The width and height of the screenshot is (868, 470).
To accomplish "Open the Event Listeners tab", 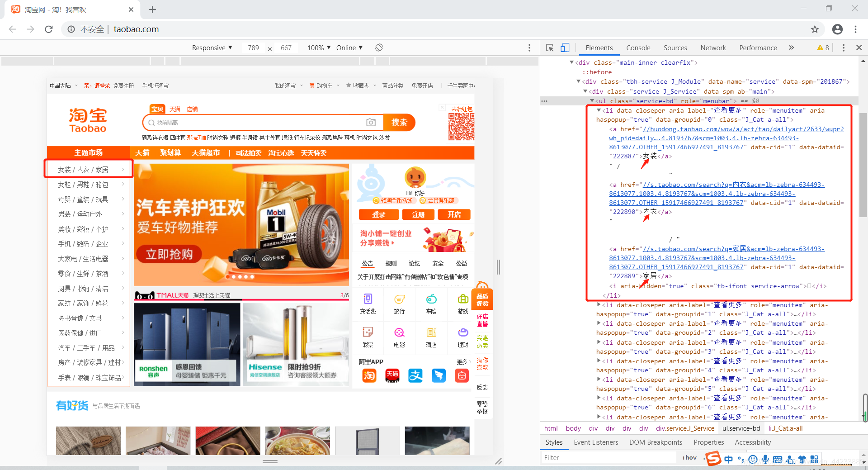I will click(x=596, y=442).
